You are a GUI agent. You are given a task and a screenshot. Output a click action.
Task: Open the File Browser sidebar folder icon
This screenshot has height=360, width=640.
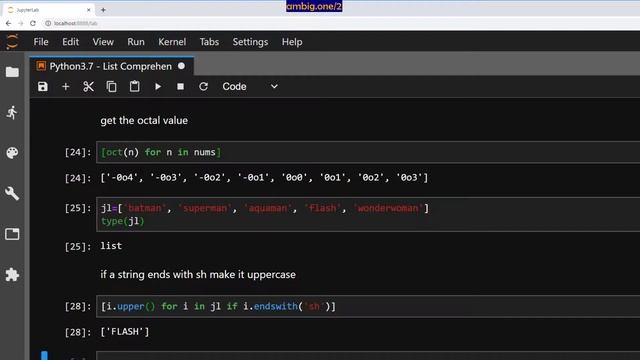coord(12,72)
